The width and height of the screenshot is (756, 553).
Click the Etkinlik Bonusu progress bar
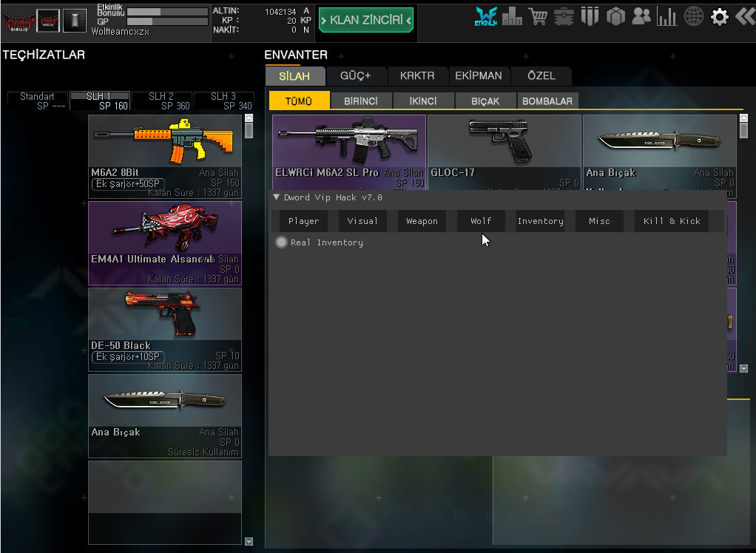point(167,12)
